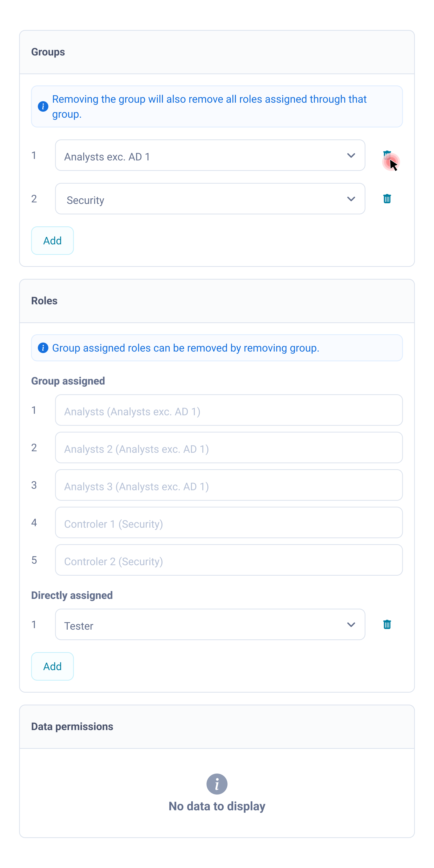This screenshot has width=434, height=868.
Task: Add a directly assigned role
Action: [x=52, y=666]
